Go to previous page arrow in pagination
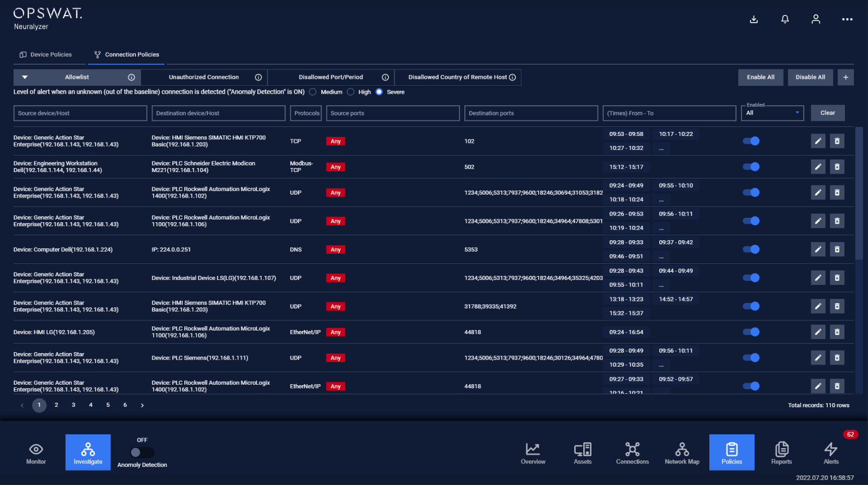This screenshot has width=868, height=485. (22, 405)
